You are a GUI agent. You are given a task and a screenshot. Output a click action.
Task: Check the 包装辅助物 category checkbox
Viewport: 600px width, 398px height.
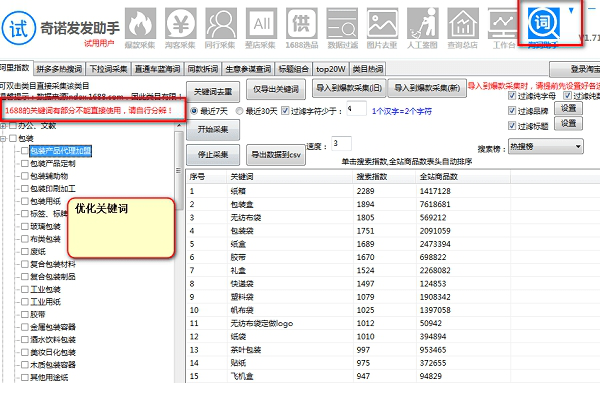(25, 176)
